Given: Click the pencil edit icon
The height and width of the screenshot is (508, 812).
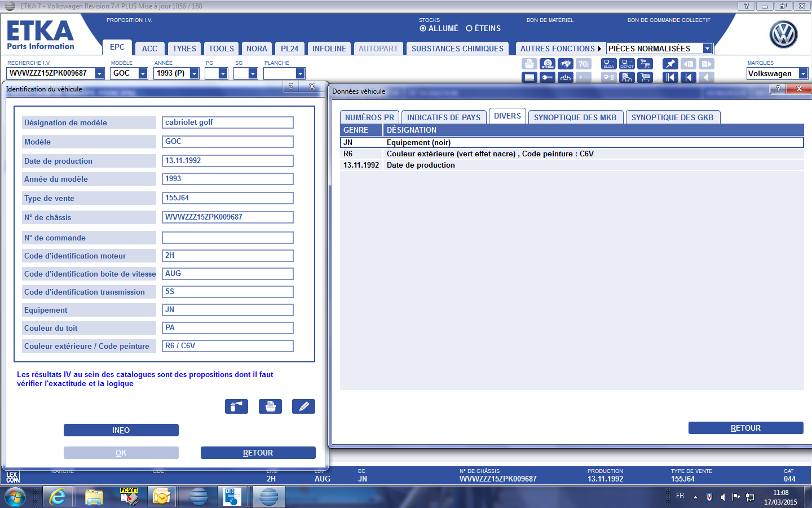Looking at the screenshot, I should [x=303, y=406].
